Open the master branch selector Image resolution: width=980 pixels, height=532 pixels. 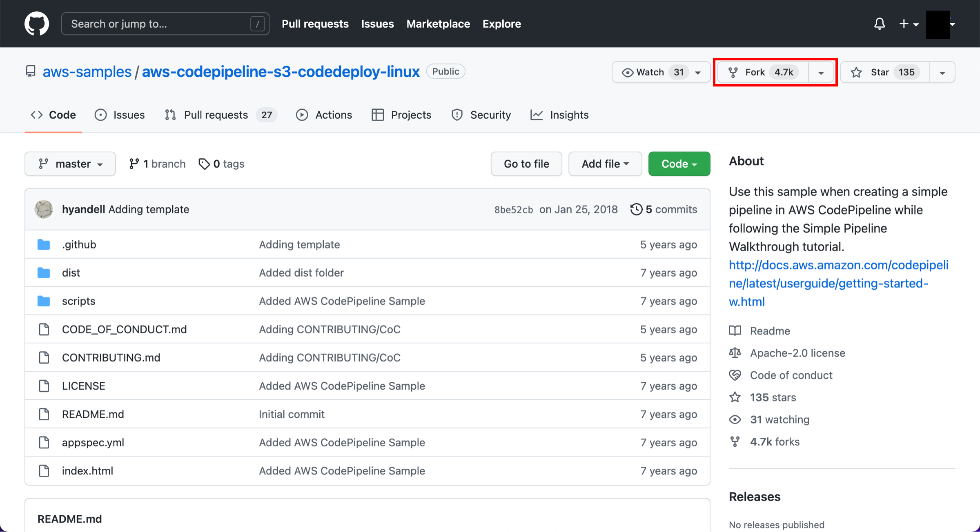click(70, 164)
